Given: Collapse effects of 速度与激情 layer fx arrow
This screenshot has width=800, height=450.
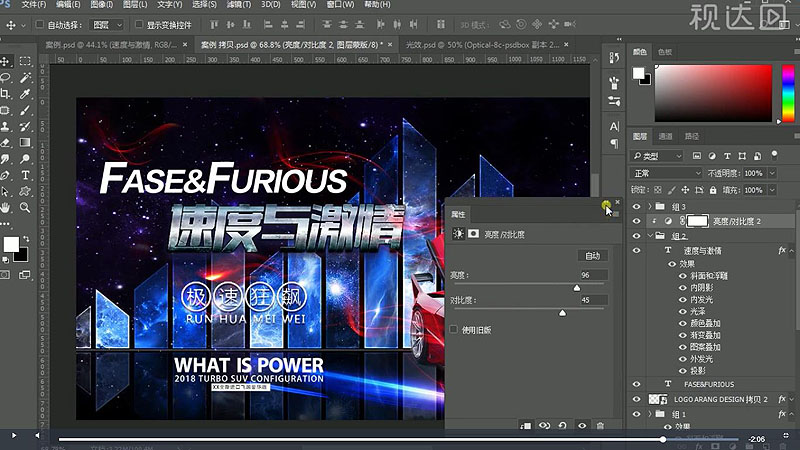Looking at the screenshot, I should pos(792,251).
